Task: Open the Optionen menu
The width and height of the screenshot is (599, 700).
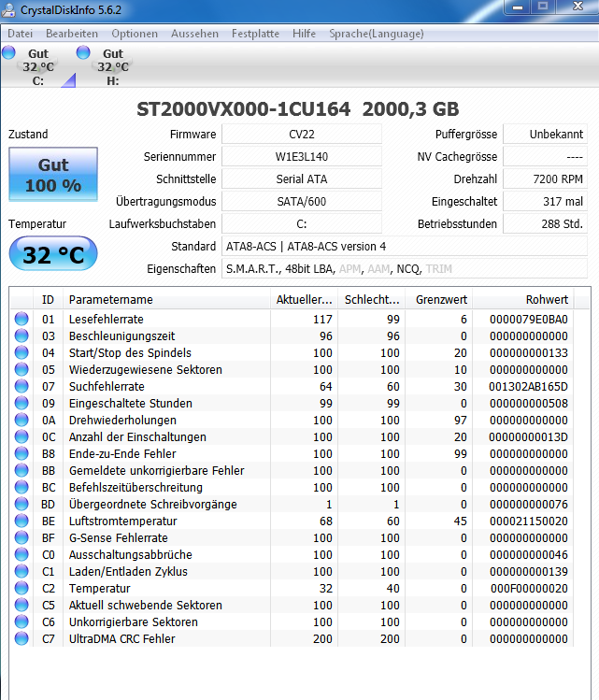Action: click(135, 34)
